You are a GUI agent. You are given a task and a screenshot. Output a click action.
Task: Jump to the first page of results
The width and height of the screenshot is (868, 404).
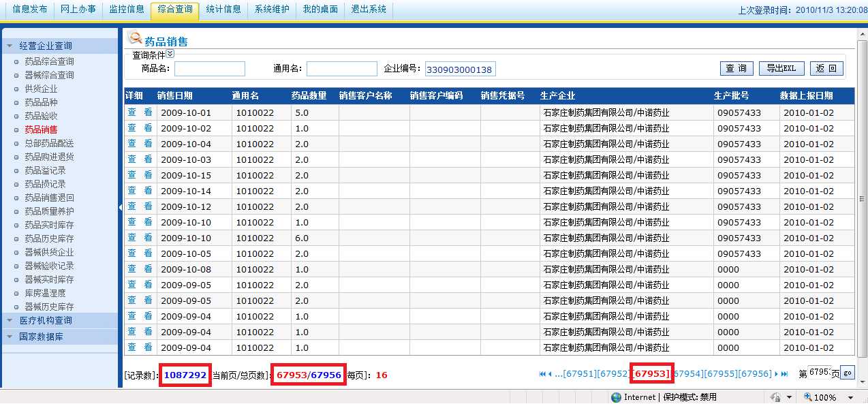point(542,373)
